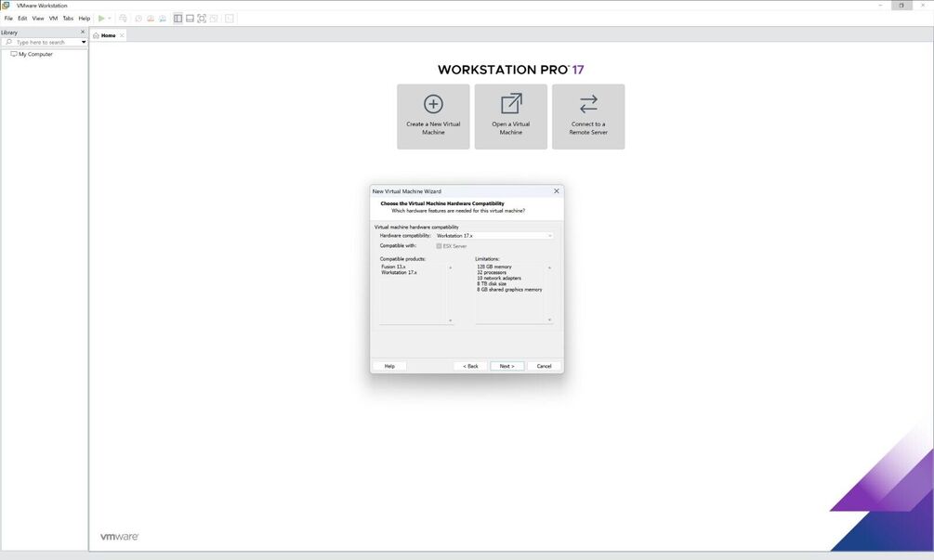
Task: Click the 8 TB disk size limitation
Action: 492,284
